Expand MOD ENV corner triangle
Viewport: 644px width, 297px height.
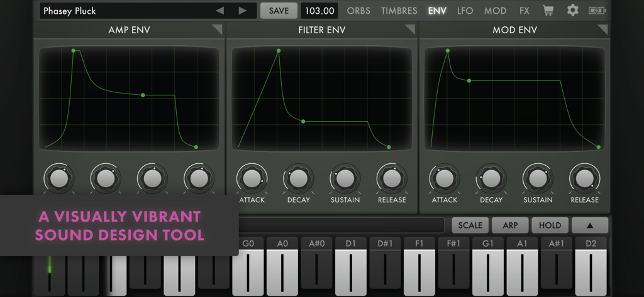coord(602,30)
